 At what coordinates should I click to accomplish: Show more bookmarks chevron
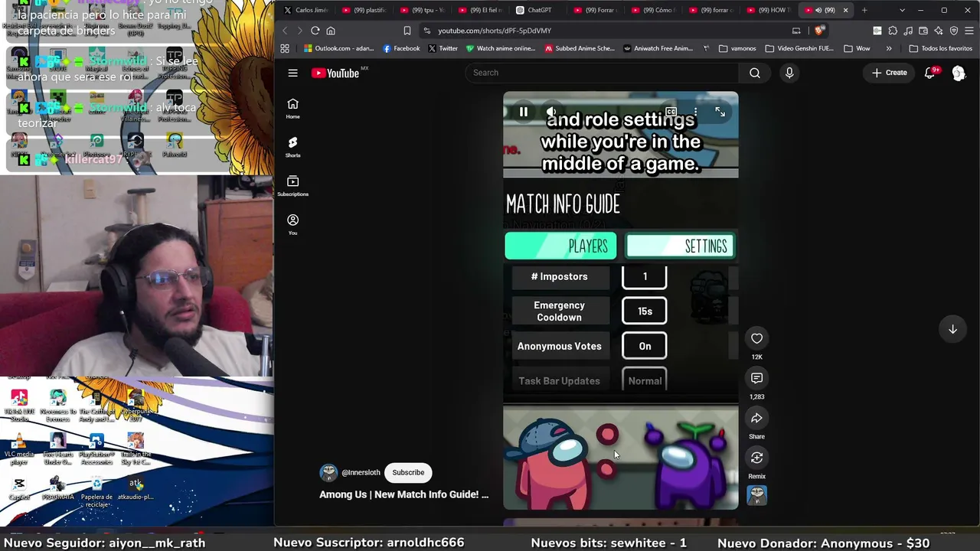point(889,48)
